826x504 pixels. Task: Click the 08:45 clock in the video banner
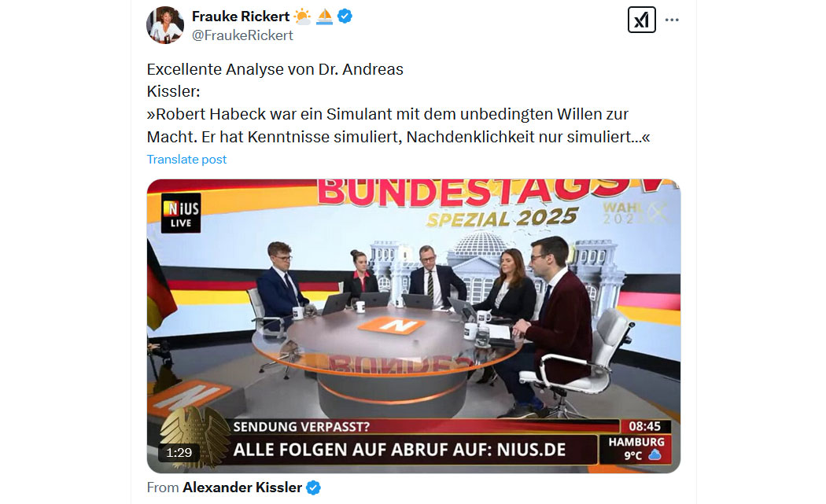[645, 426]
